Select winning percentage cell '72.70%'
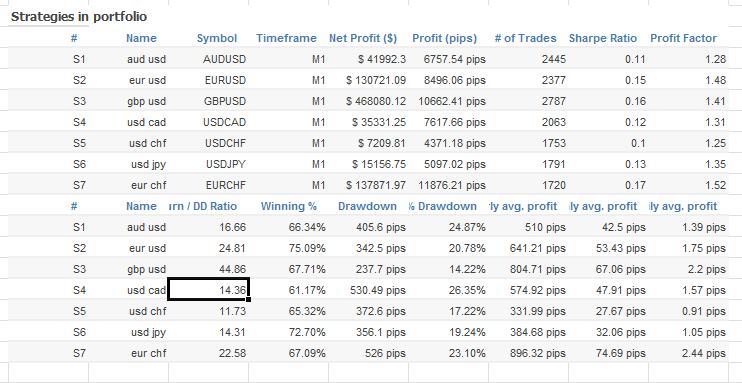 (307, 332)
